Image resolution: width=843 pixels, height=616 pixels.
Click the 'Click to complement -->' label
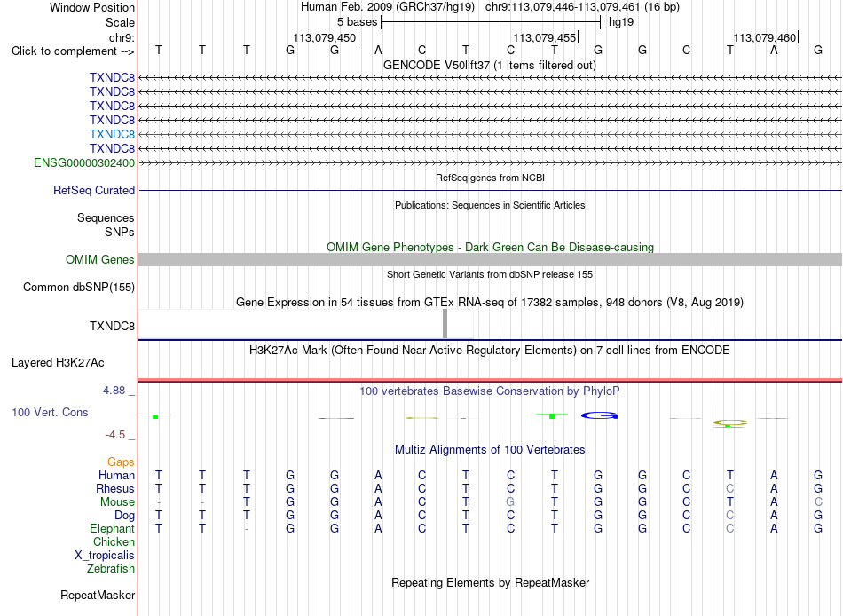click(73, 51)
